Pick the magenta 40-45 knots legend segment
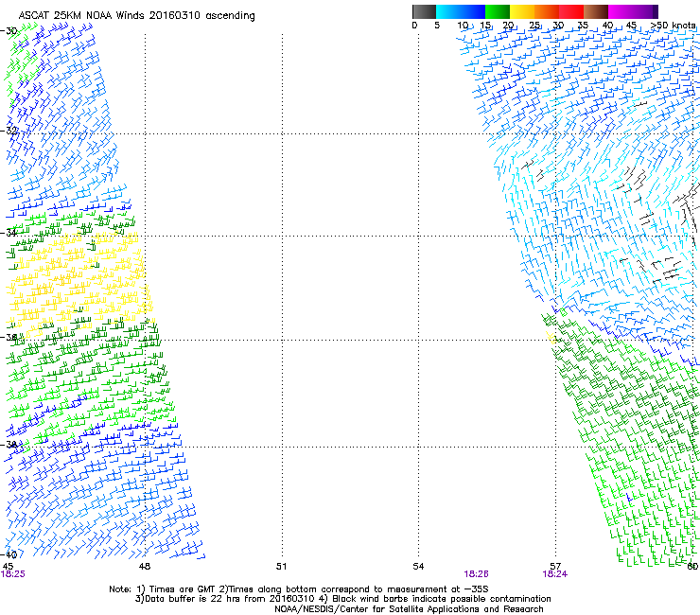 (x=621, y=11)
